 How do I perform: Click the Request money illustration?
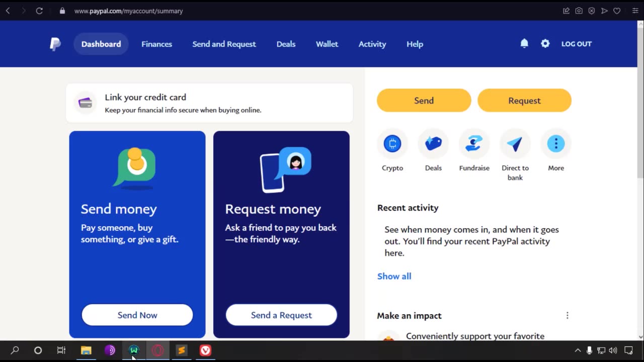pyautogui.click(x=285, y=169)
